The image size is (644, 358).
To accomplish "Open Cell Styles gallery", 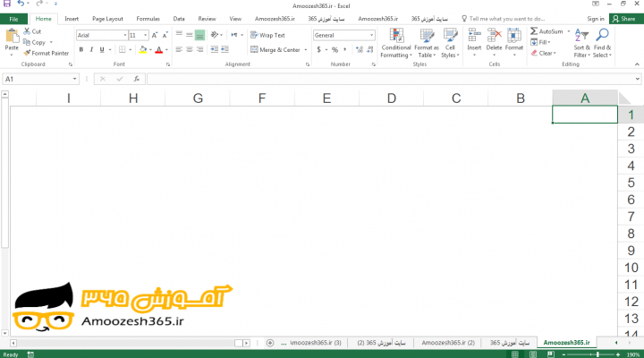I will (450, 43).
